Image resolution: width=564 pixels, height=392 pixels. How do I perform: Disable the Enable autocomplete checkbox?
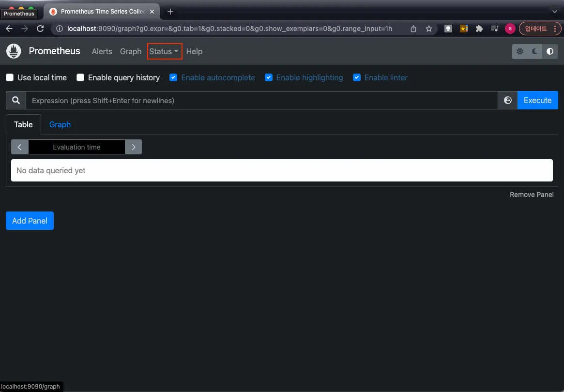pos(173,78)
